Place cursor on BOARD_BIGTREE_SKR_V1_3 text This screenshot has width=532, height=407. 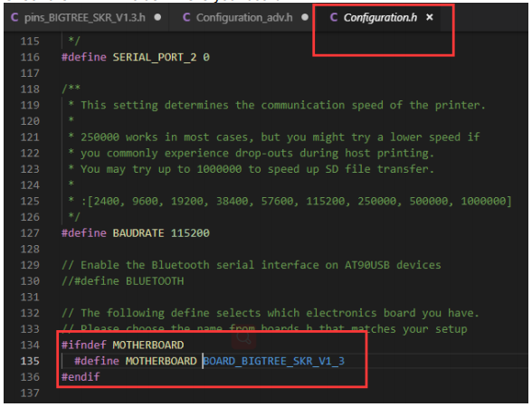click(274, 361)
